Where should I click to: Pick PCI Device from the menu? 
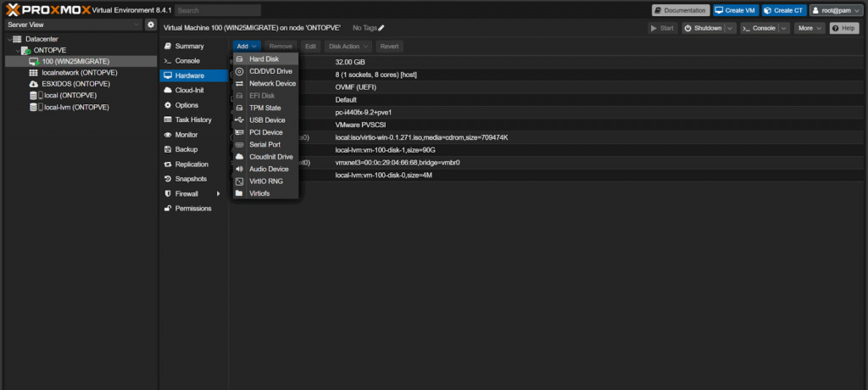pos(265,132)
